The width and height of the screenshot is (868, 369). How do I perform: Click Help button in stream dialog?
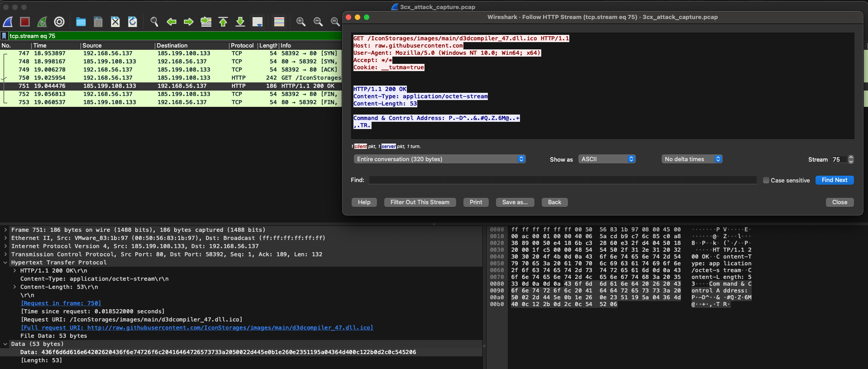[364, 202]
